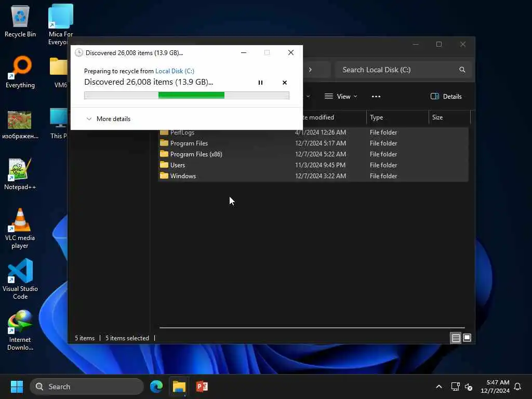This screenshot has height=399, width=532.
Task: Select the This PC desktop icon
Action: pyautogui.click(x=58, y=124)
